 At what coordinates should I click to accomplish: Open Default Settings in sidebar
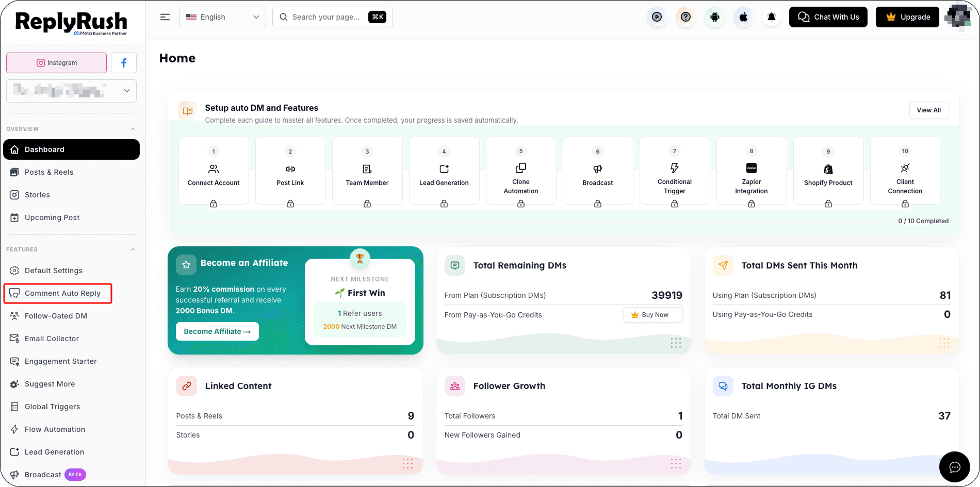(x=72, y=271)
